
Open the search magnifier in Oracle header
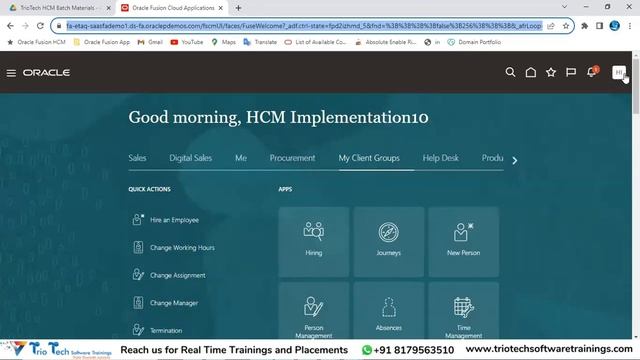click(510, 72)
